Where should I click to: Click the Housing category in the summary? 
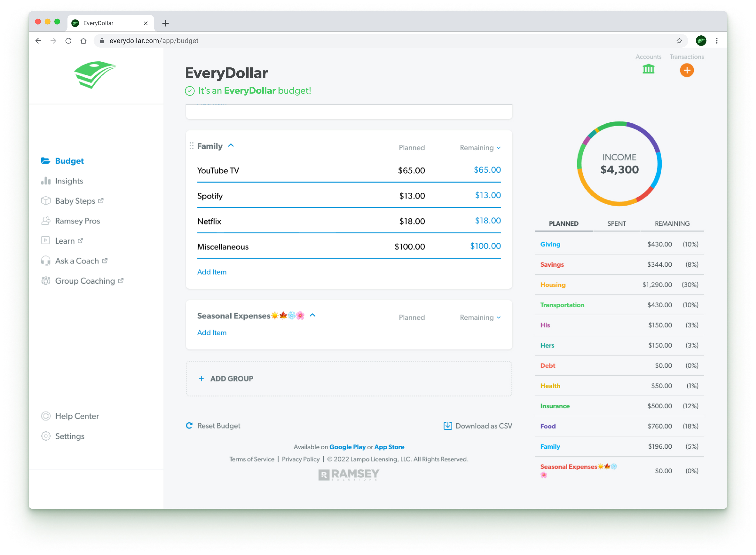tap(553, 285)
